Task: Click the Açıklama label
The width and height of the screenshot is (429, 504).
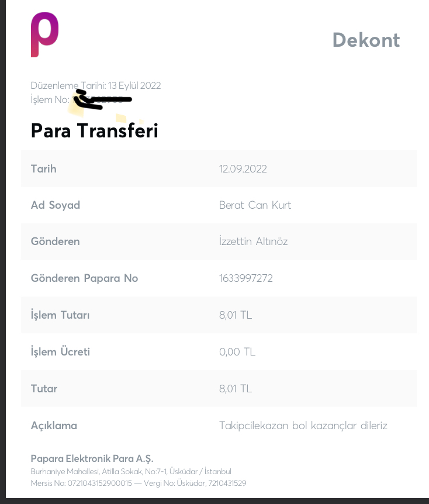Action: click(54, 426)
